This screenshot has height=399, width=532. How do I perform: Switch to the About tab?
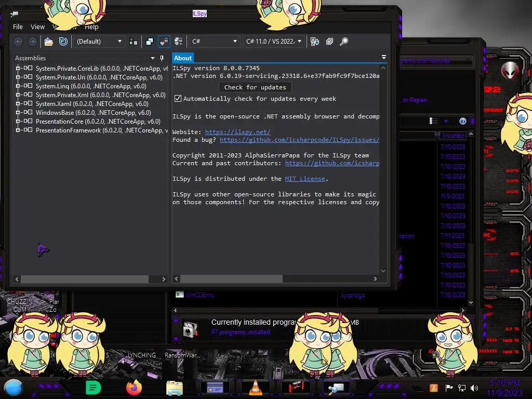coord(182,58)
